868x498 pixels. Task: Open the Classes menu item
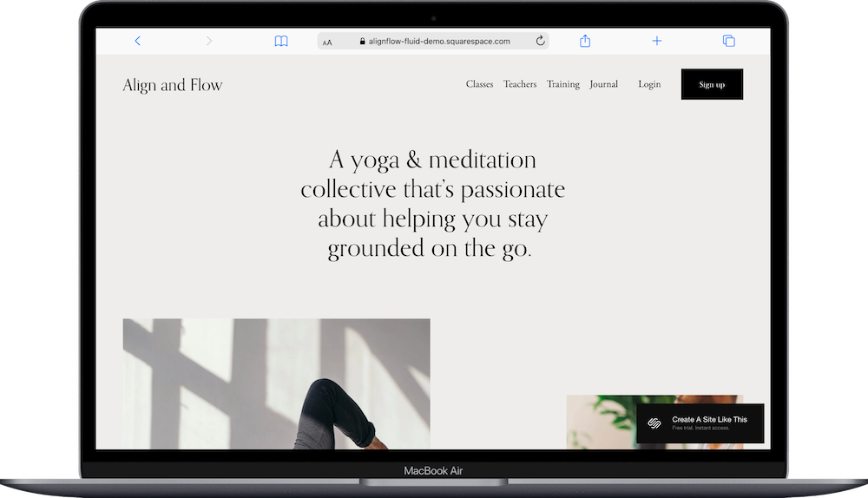coord(479,84)
